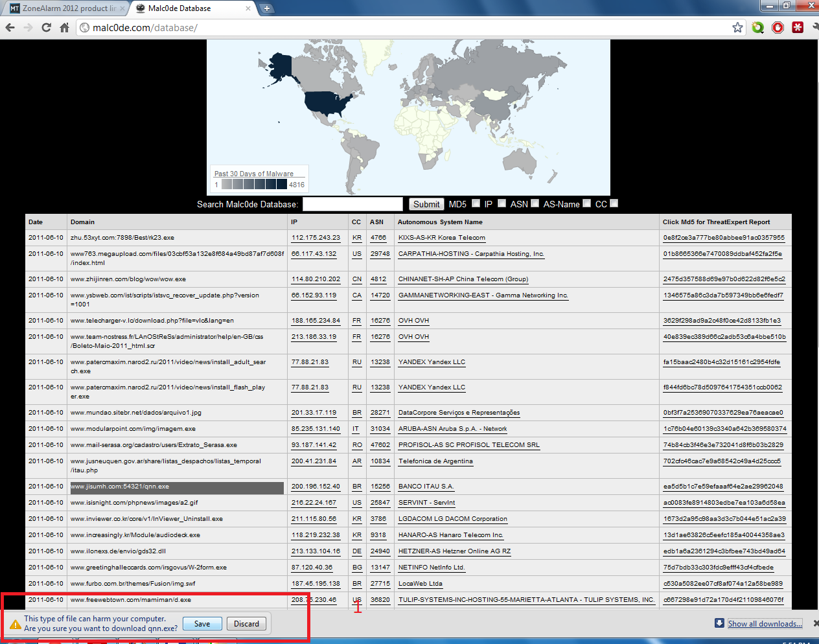
Task: Click the green circular extension icon
Action: pyautogui.click(x=757, y=27)
